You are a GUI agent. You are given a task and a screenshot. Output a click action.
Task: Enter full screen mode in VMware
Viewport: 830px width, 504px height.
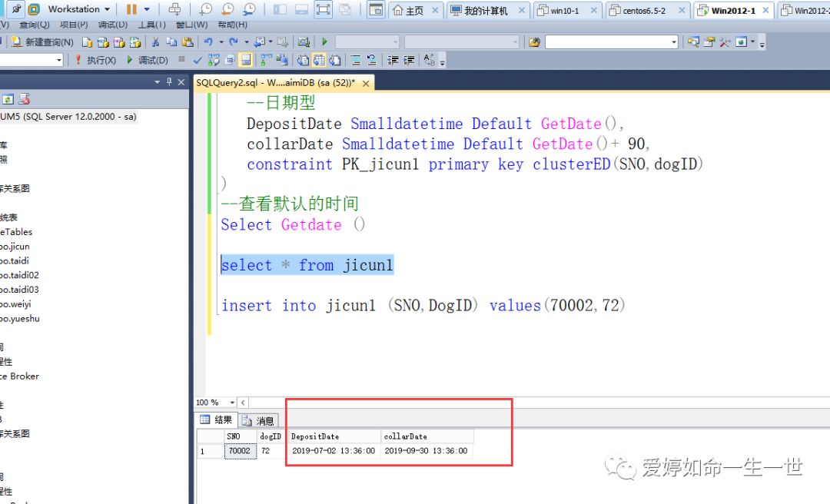pyautogui.click(x=323, y=9)
